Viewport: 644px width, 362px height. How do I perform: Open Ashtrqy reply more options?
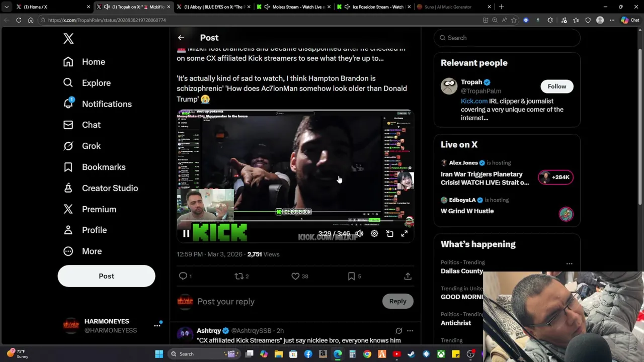click(410, 331)
